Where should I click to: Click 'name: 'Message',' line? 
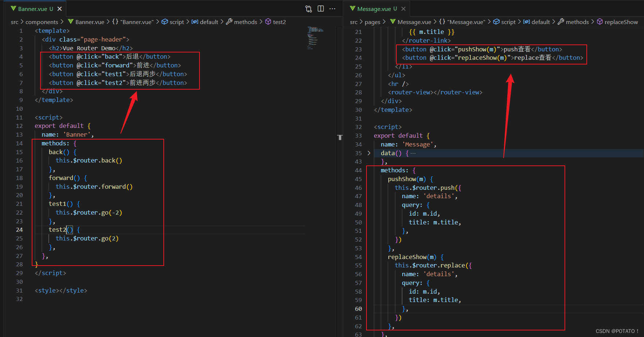pyautogui.click(x=408, y=144)
